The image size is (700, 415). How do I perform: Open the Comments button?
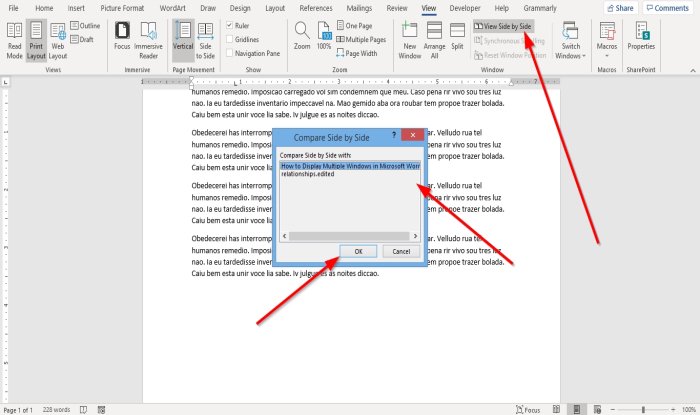point(668,8)
